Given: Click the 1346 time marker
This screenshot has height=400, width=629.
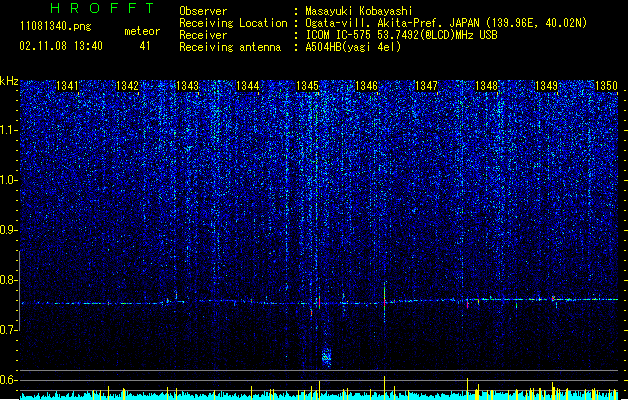Looking at the screenshot, I should 366,86.
